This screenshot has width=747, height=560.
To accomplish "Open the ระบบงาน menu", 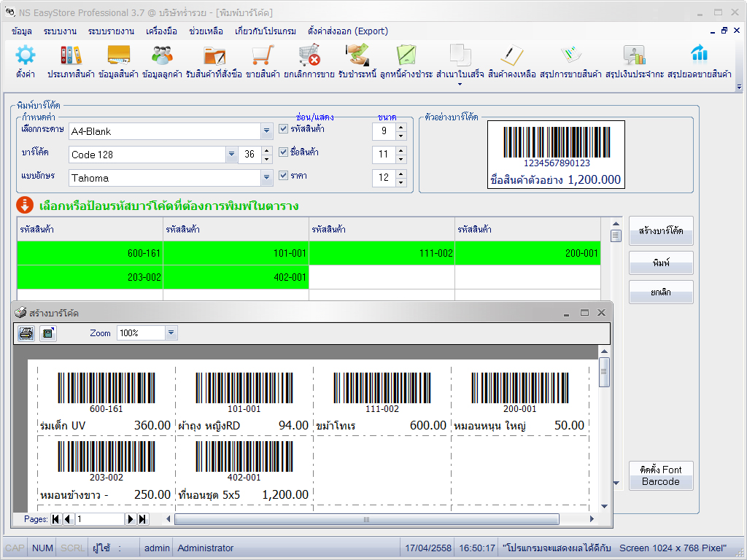I will [60, 31].
